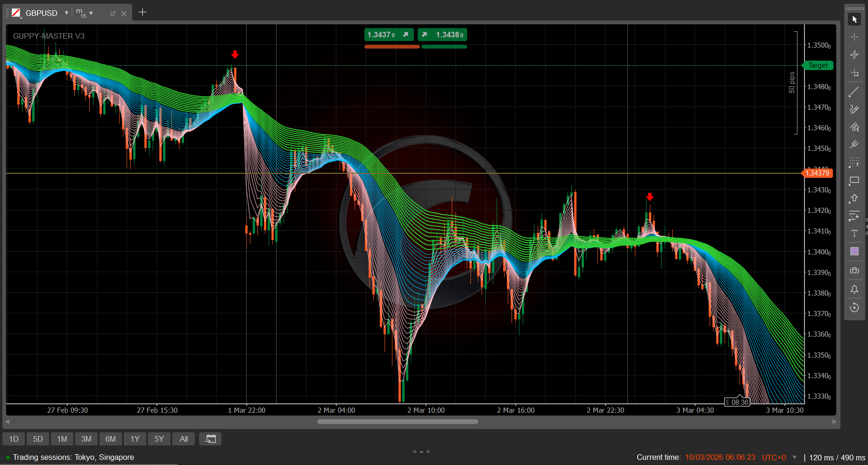Switch chart range to 1M
868x465 pixels.
click(62, 439)
